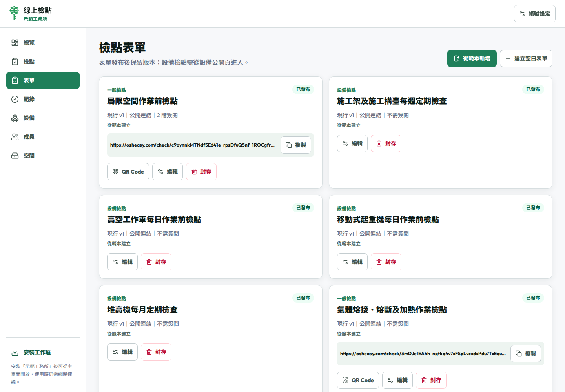
Task: Open 帳號設定 account settings
Action: point(534,14)
